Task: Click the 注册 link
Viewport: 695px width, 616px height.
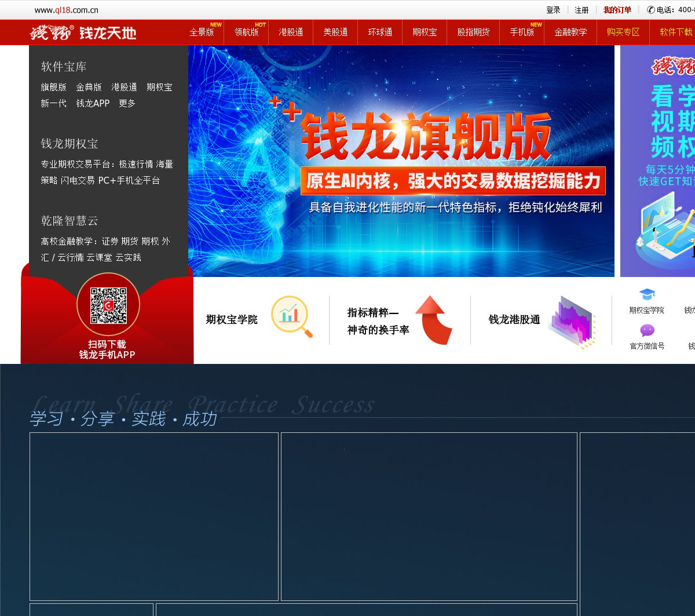Action: (581, 10)
